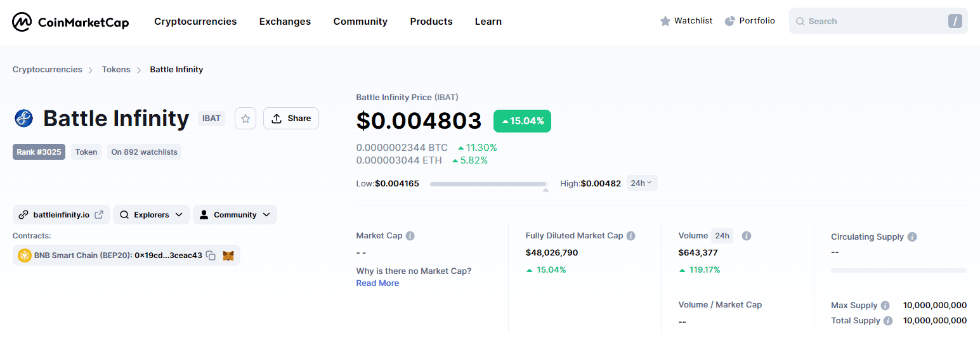The image size is (980, 343).
Task: Click the $643,377 volume value
Action: coord(698,253)
